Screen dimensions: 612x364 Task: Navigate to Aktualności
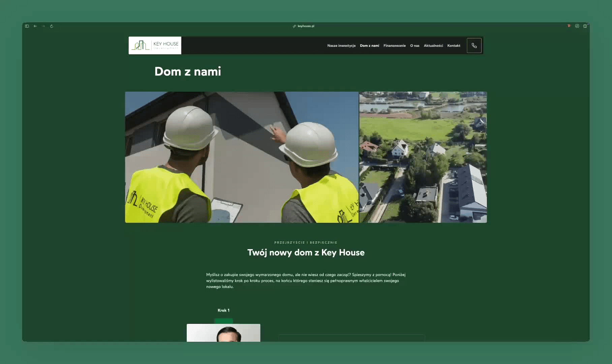tap(433, 45)
